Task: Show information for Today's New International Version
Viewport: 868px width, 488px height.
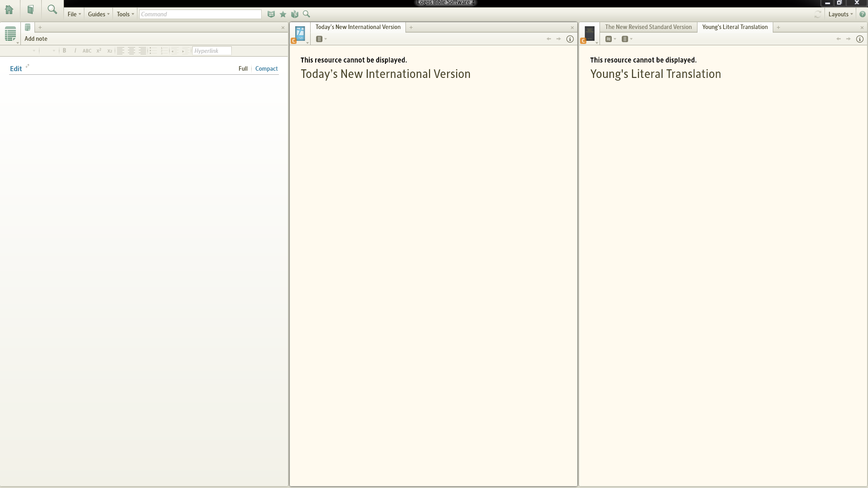Action: point(570,39)
